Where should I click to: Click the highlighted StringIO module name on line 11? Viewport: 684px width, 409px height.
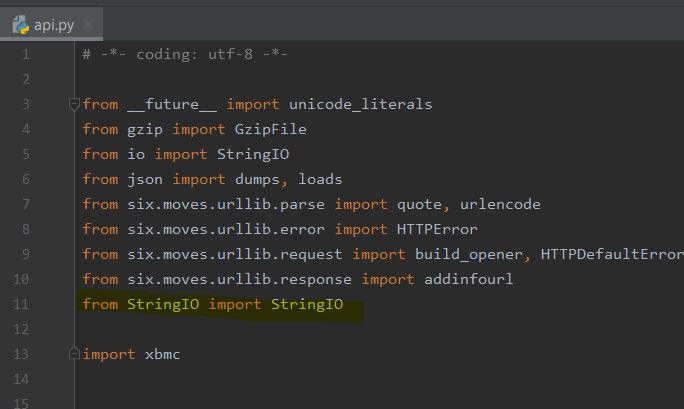(x=163, y=304)
